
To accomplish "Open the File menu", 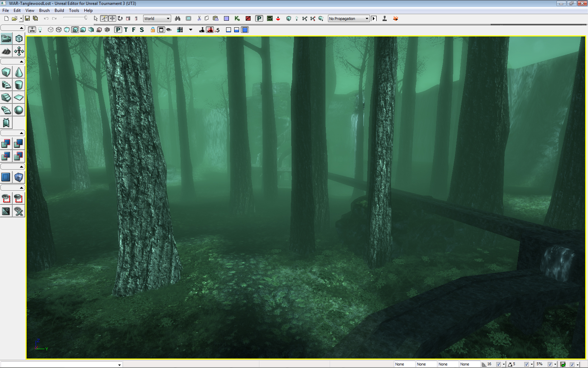I will [x=6, y=11].
